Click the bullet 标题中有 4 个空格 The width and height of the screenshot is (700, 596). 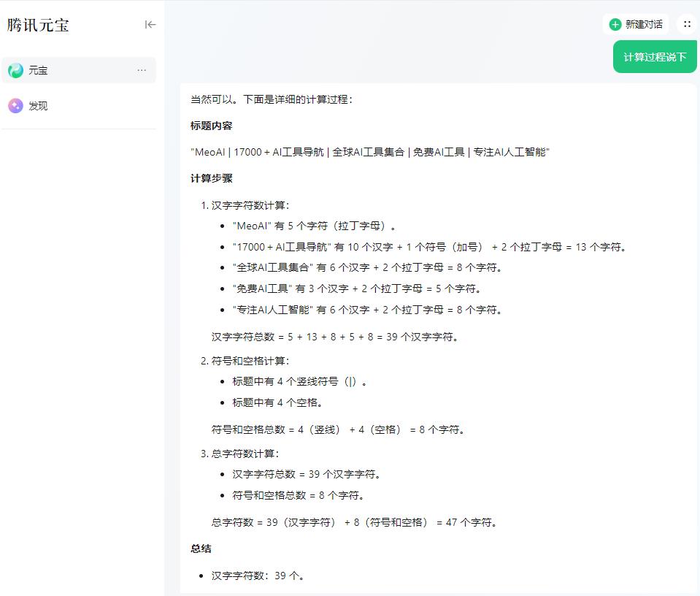tap(277, 402)
